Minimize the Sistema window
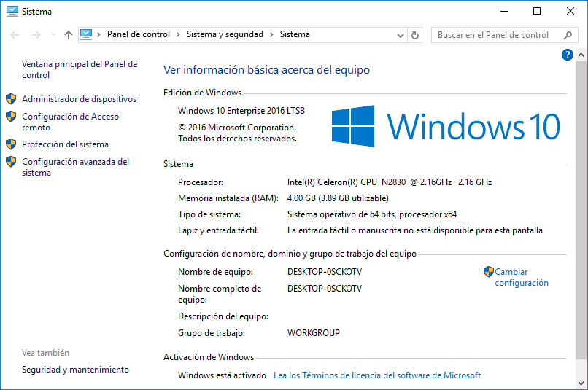Screen dimensions: 588x390 point(504,11)
